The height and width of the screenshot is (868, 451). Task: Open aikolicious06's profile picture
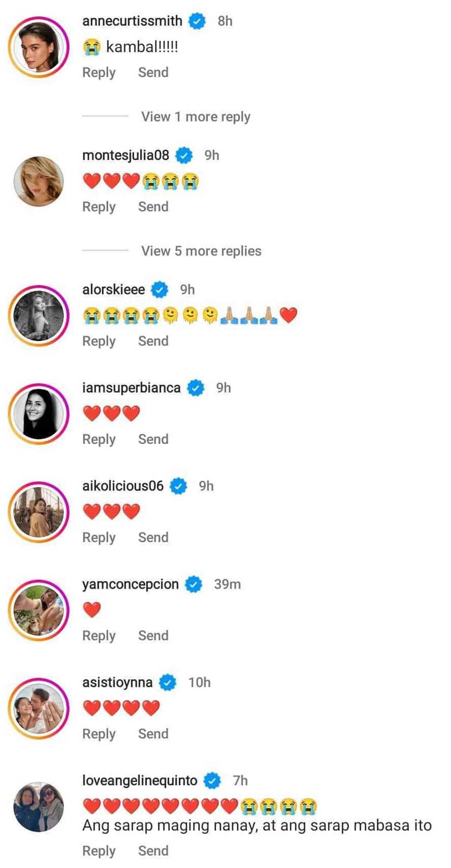(39, 512)
